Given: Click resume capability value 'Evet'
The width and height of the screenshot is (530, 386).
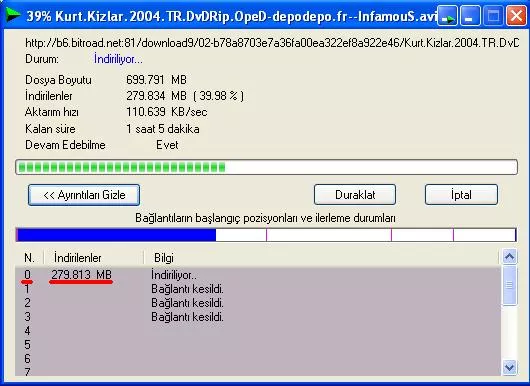Looking at the screenshot, I should pyautogui.click(x=167, y=145).
